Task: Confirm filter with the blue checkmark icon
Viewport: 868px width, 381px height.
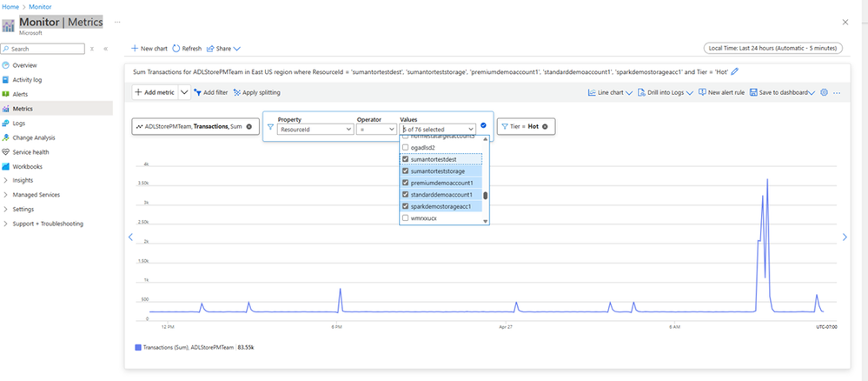Action: coord(483,126)
